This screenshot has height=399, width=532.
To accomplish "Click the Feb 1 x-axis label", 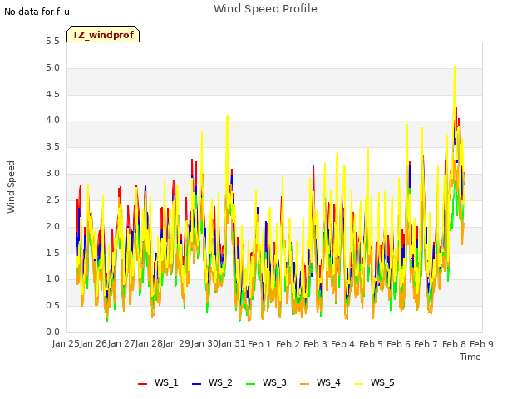I will [x=259, y=344].
